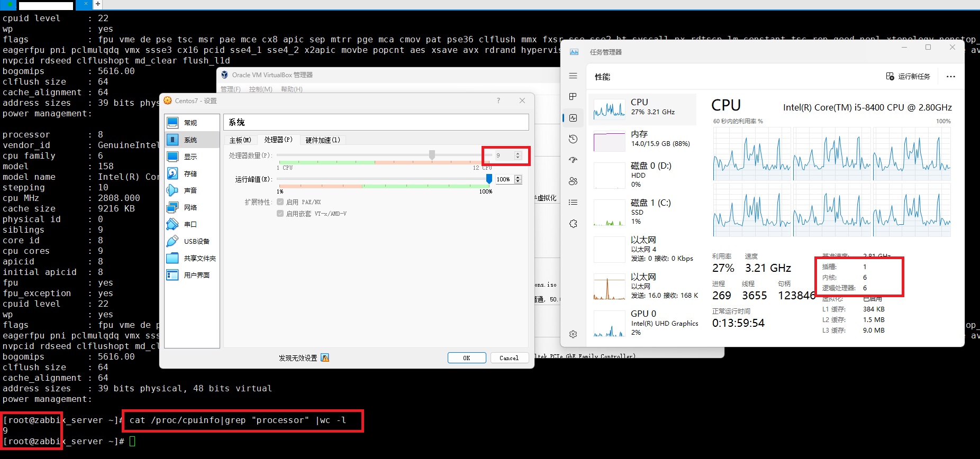Screen dimensions: 980x459
Task: Select Task Manager Performance page icon
Action: tap(573, 118)
